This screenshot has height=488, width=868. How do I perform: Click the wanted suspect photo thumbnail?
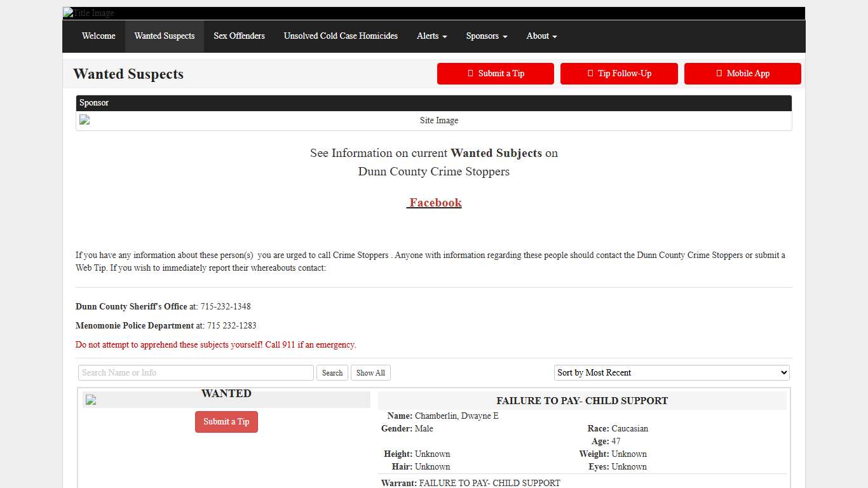91,400
